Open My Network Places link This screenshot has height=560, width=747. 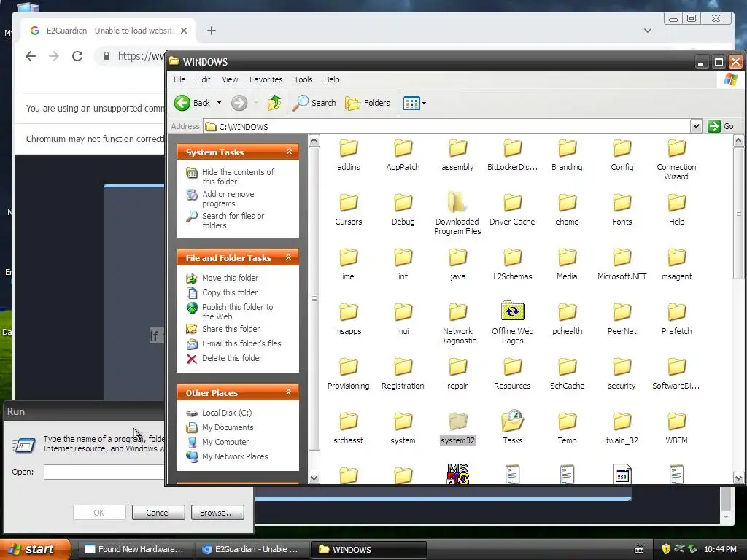coord(234,456)
